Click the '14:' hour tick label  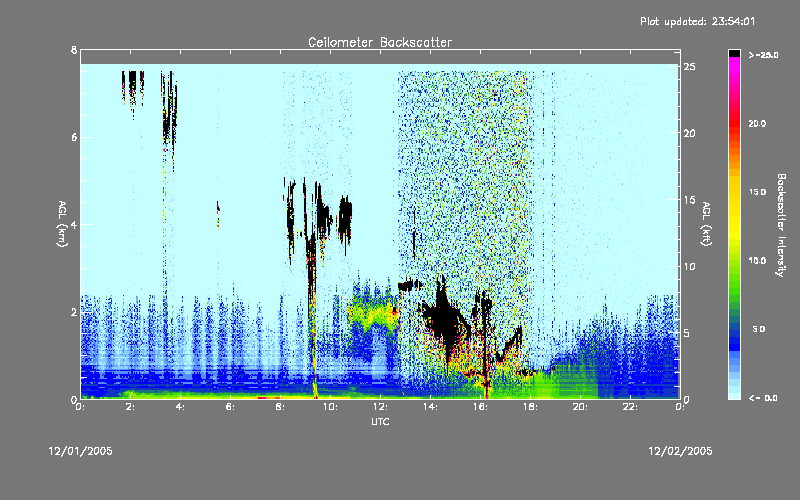point(430,407)
